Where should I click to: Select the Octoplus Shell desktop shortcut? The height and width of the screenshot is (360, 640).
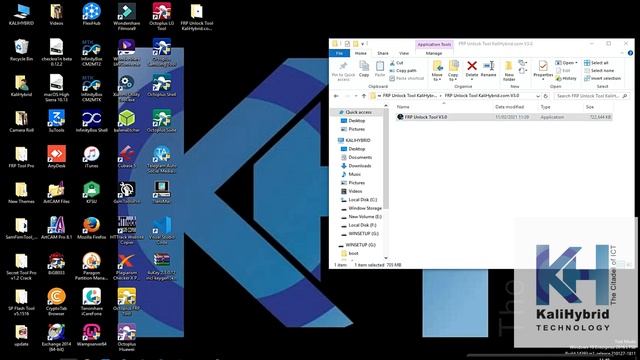[x=162, y=86]
